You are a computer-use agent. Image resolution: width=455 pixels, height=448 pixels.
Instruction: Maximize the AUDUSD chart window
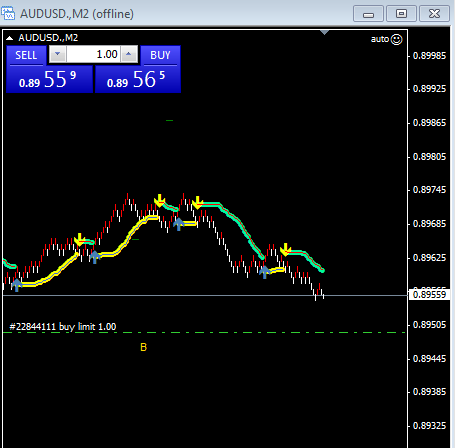click(x=401, y=14)
